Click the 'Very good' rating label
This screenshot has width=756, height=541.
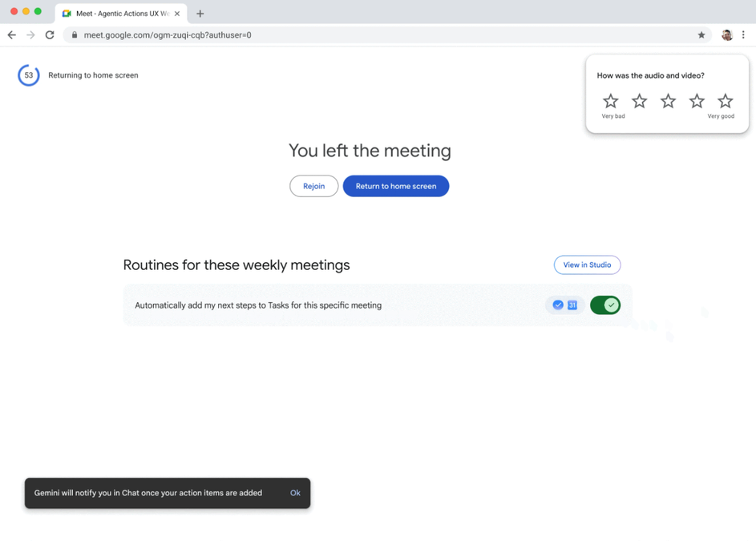pyautogui.click(x=721, y=115)
